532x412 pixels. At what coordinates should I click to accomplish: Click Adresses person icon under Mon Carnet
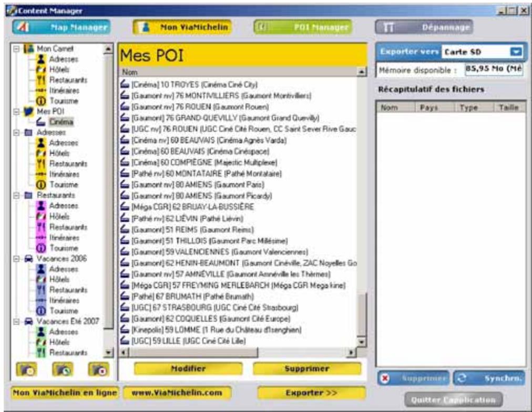pos(41,59)
